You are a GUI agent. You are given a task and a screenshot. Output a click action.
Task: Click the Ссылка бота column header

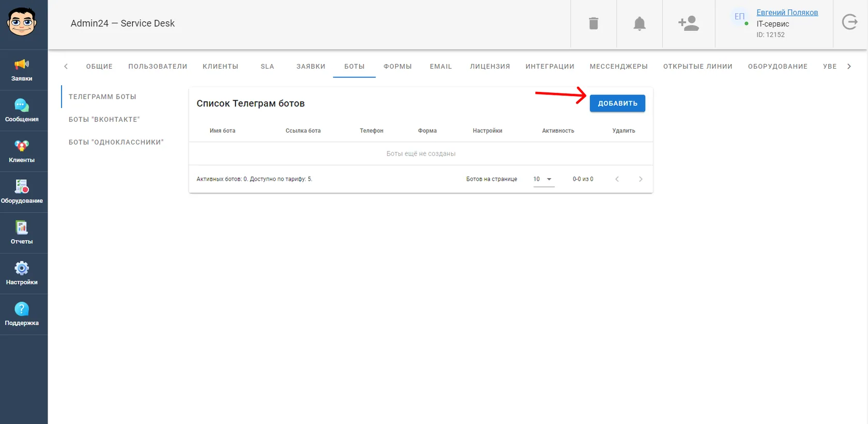[x=303, y=131]
